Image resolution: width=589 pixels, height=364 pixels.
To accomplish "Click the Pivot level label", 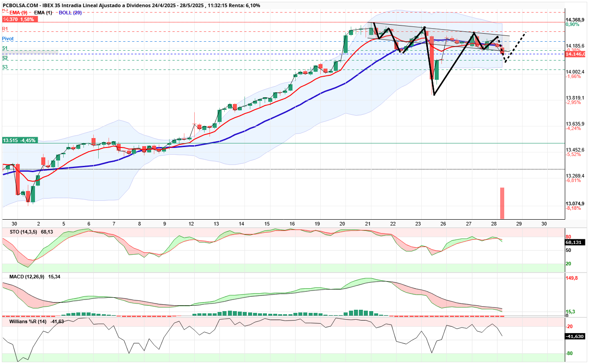I will coord(8,39).
